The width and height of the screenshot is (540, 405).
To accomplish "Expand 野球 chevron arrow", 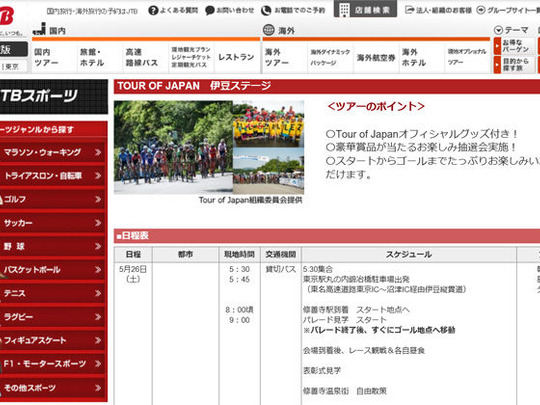I will [x=98, y=246].
